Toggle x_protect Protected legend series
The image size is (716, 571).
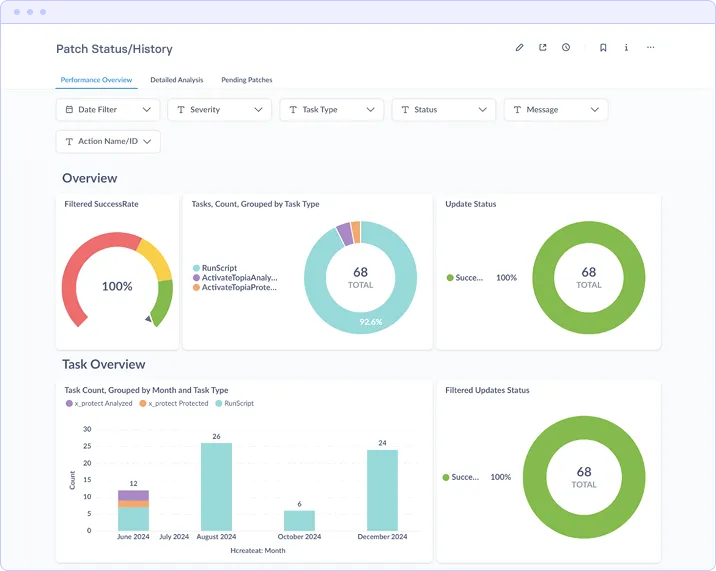click(x=174, y=403)
